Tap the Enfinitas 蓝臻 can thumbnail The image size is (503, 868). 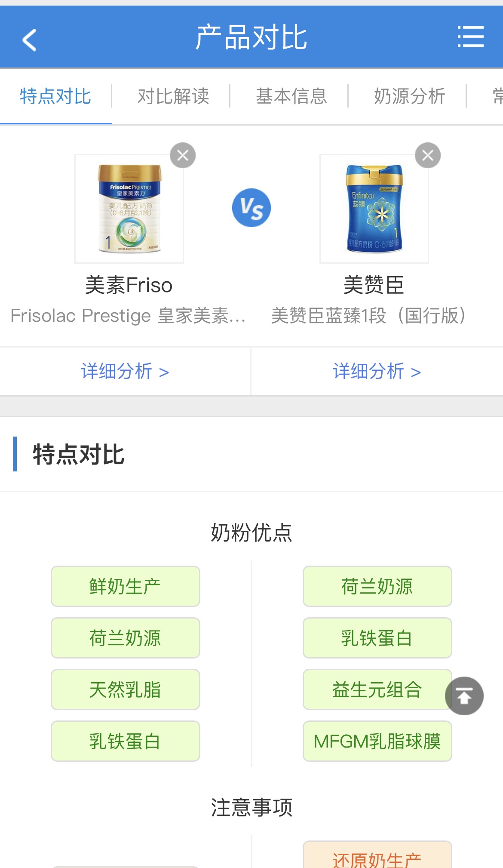(x=374, y=209)
